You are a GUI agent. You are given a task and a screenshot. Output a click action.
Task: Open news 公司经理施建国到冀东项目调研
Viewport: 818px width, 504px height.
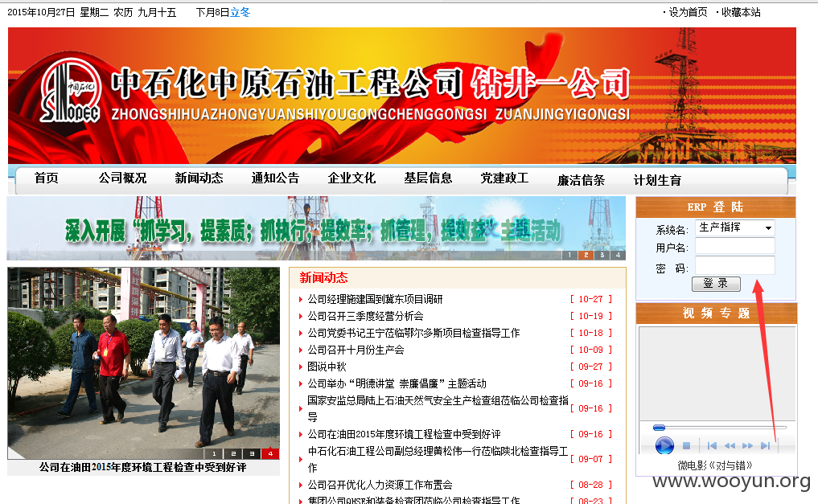375,299
